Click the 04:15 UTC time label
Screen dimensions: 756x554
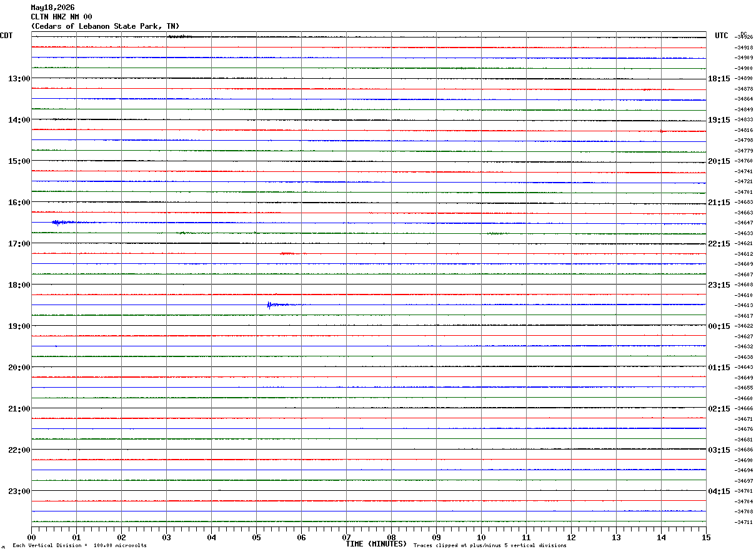pos(719,491)
